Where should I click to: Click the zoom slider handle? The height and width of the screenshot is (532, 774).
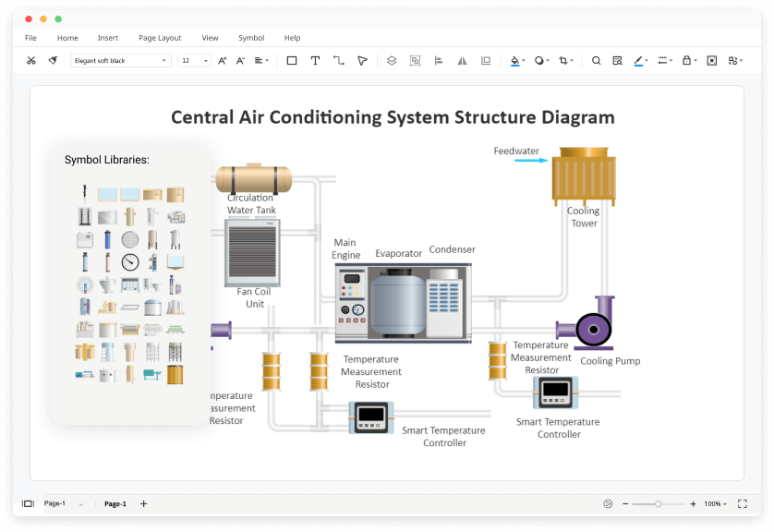658,504
